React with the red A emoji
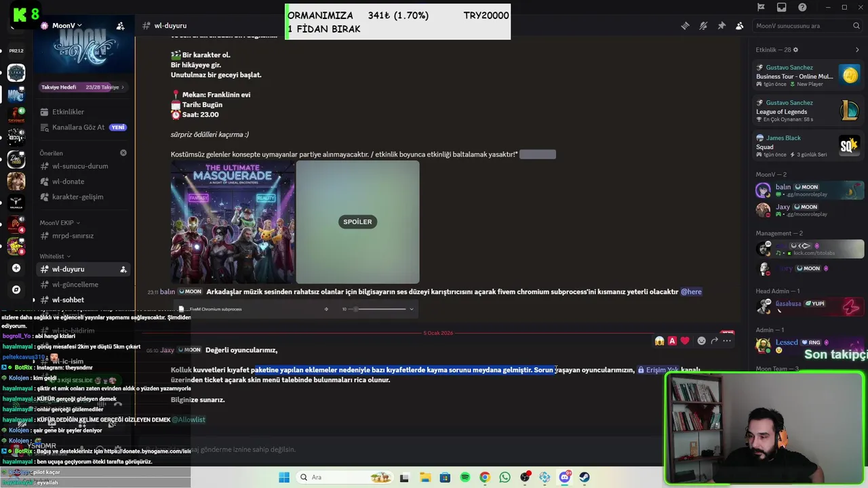The height and width of the screenshot is (488, 868). tap(672, 341)
